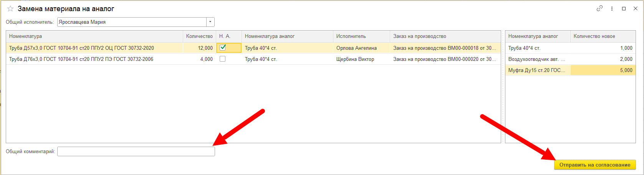Select Муфта Ду15 ст.20 row in right table

[538, 70]
